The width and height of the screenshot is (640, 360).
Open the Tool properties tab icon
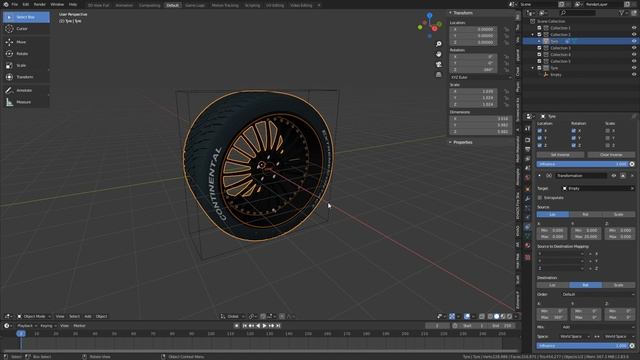click(527, 128)
